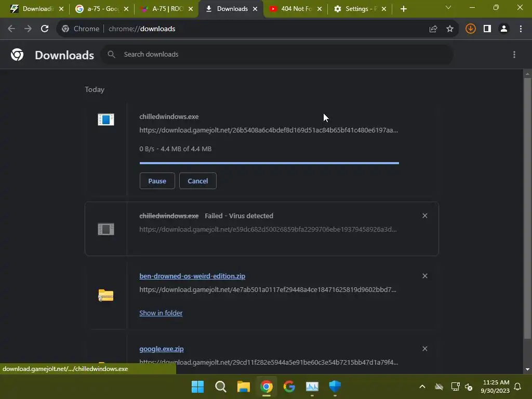Open the muted volume tray icon
The image size is (532, 399).
(x=469, y=387)
